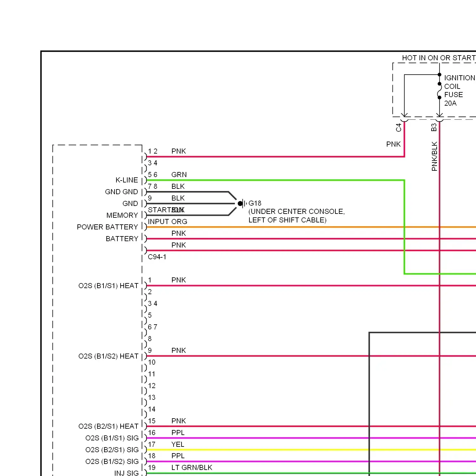This screenshot has width=476, height=476.
Task: Click the O2S (B1/S2) SIG label
Action: coord(112,461)
